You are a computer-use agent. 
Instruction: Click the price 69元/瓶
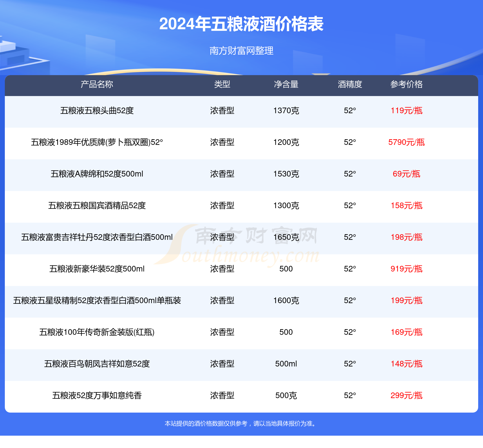coord(407,174)
